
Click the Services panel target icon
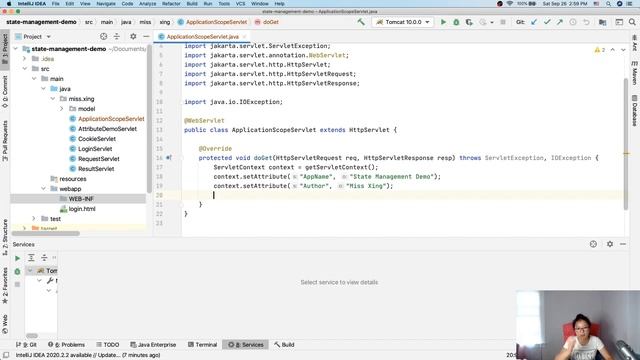point(593,244)
